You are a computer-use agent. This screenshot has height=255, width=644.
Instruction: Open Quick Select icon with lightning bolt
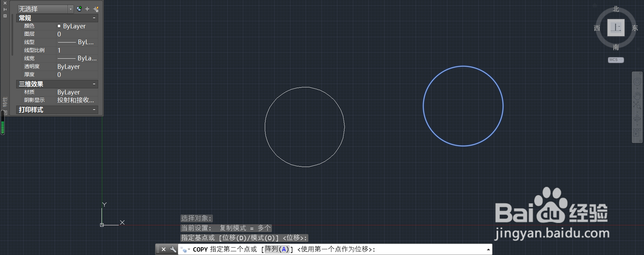(96, 9)
